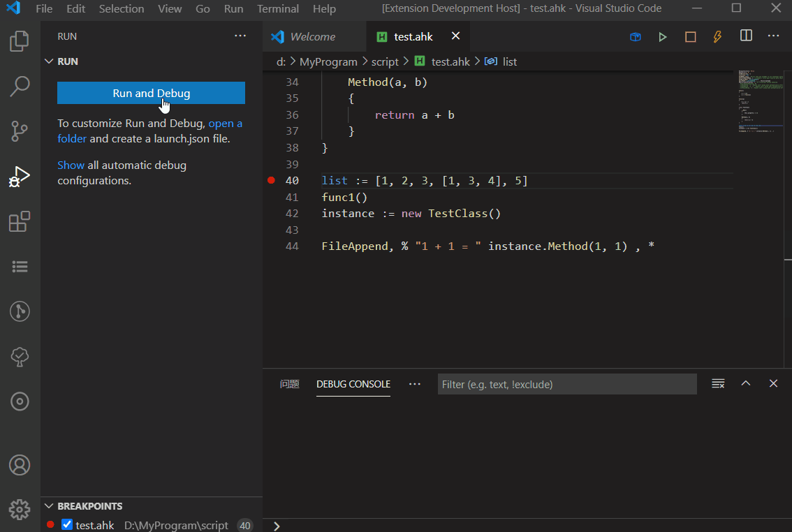This screenshot has width=792, height=532.
Task: Open the Git graph icon in activity bar
Action: coord(20,311)
